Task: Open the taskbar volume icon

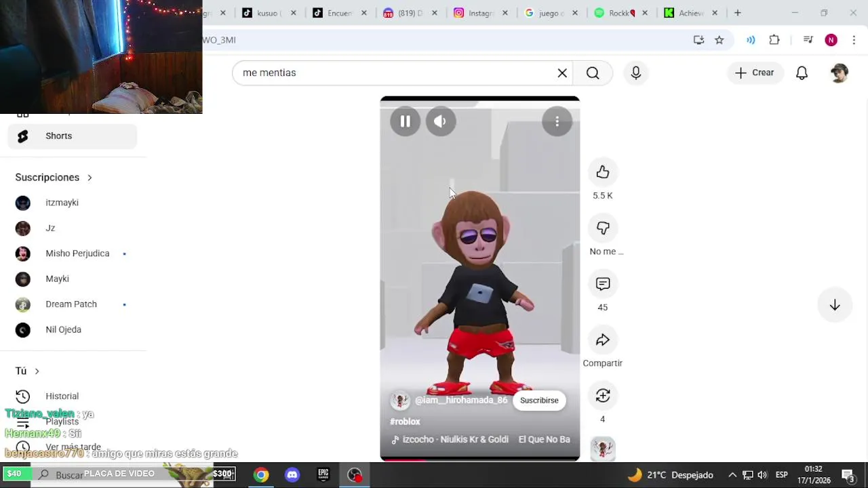Action: [762, 475]
